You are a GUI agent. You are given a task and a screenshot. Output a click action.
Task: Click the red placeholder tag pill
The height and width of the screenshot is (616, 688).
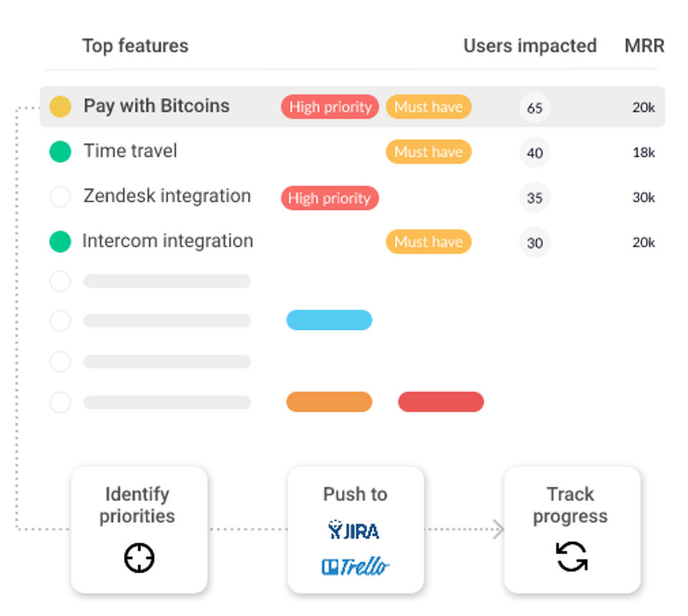tap(441, 402)
